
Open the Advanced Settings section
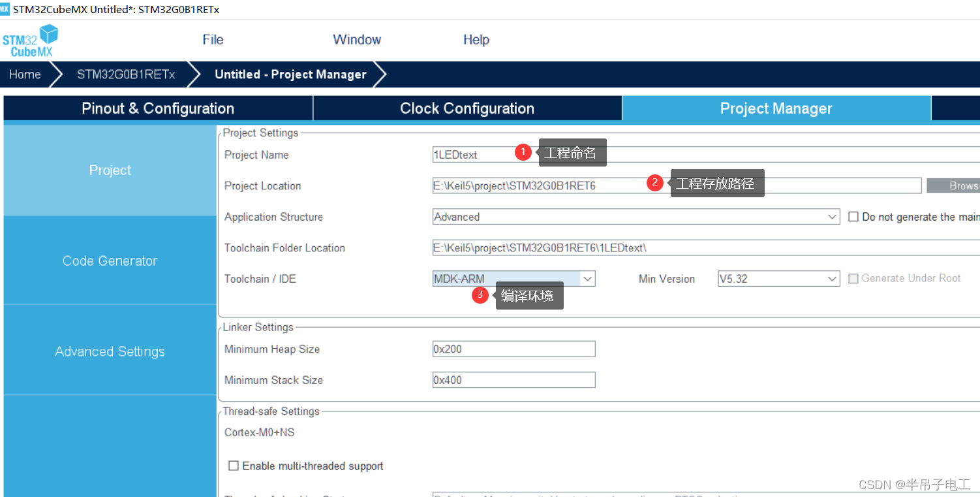(x=110, y=351)
